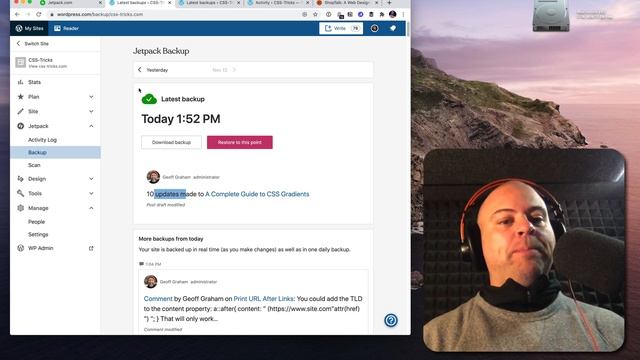The height and width of the screenshot is (360, 640).
Task: Open the Reader section
Action: [x=66, y=28]
